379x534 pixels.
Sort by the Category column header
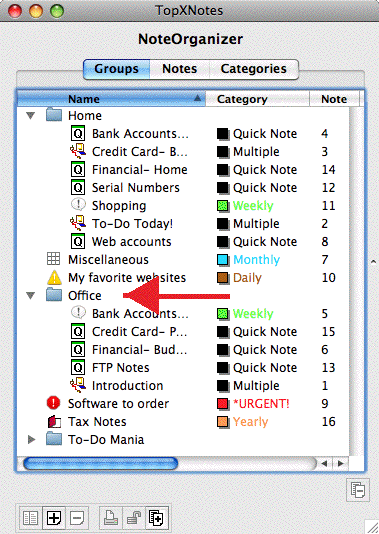[x=258, y=99]
